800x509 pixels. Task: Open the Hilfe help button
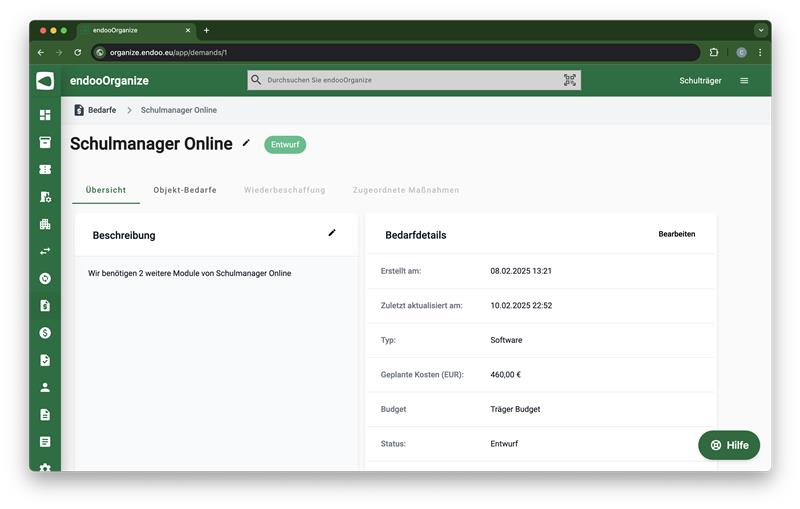(729, 445)
